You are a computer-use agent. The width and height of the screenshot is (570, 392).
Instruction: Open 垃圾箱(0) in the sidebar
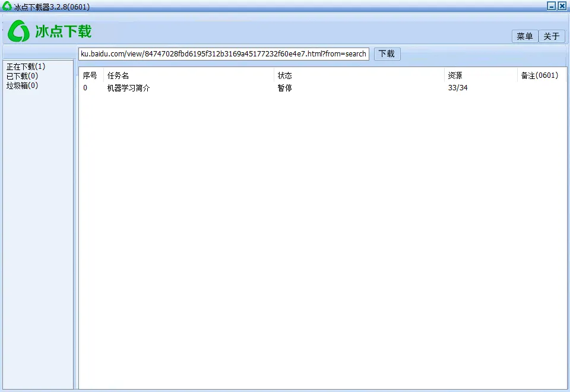click(22, 86)
